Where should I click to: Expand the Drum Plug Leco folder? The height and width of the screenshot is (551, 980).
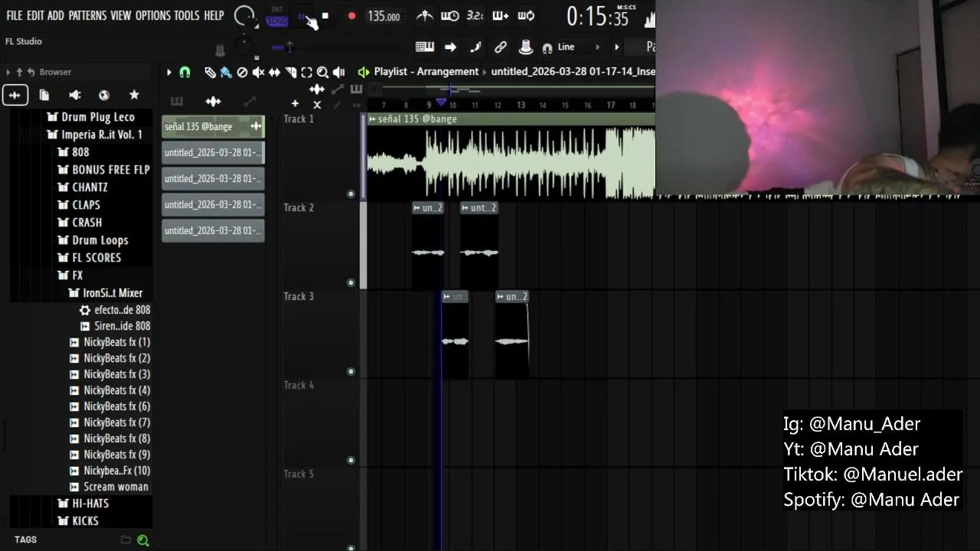point(90,117)
